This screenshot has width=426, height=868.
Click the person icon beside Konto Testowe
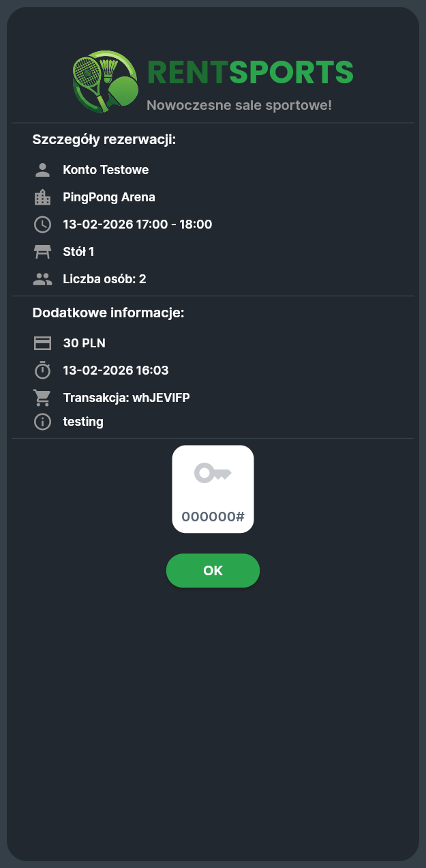tap(43, 170)
